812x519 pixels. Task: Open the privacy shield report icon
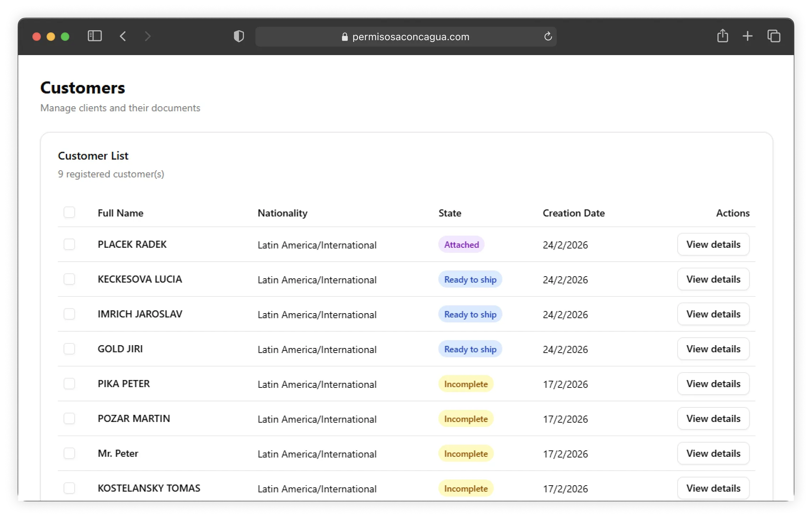[x=239, y=36]
